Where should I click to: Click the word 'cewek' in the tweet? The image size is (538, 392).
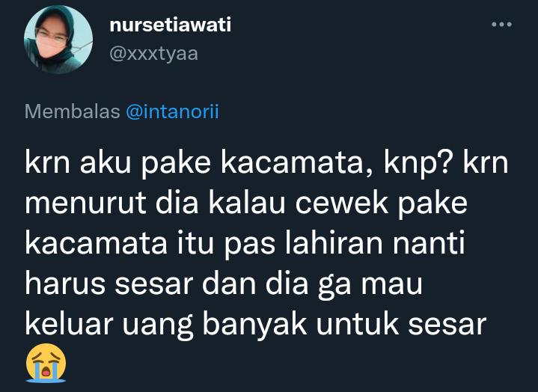click(x=342, y=203)
